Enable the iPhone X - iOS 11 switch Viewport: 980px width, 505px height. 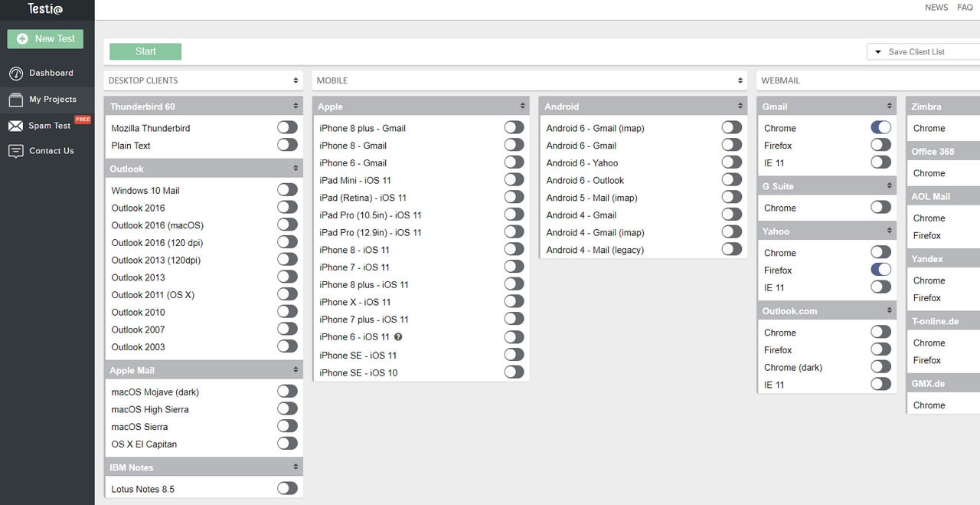click(x=514, y=301)
